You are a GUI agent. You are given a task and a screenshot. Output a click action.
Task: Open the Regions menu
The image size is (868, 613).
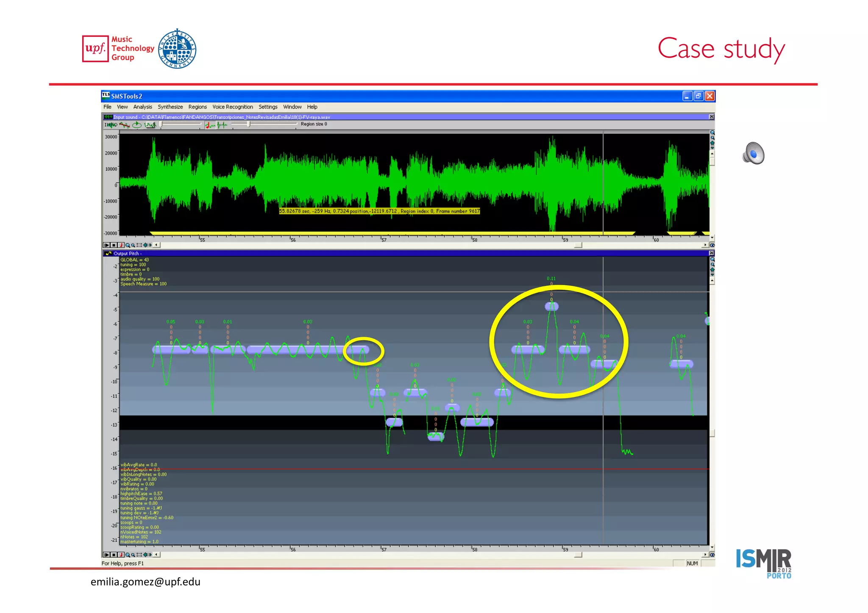[x=198, y=107]
